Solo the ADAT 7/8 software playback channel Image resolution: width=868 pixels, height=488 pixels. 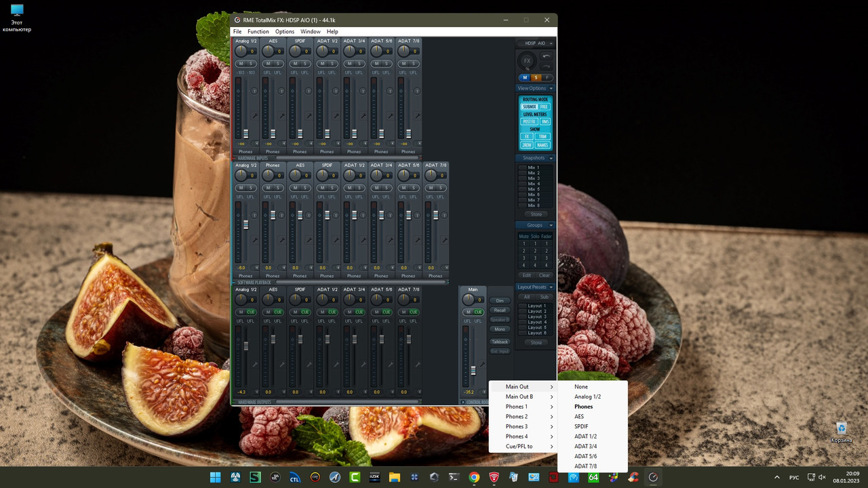tap(441, 188)
